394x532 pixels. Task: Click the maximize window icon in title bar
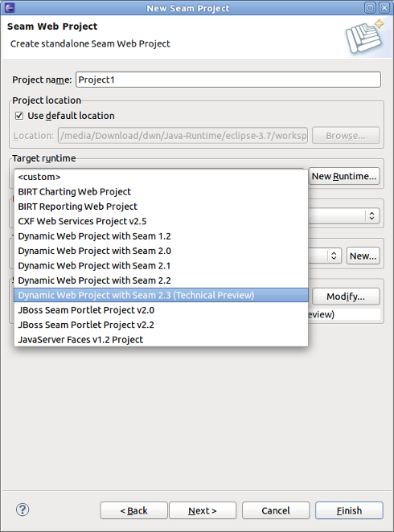point(370,7)
